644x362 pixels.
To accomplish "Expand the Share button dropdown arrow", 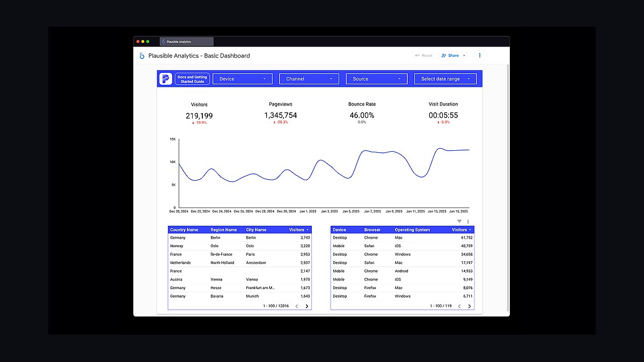I will (464, 55).
